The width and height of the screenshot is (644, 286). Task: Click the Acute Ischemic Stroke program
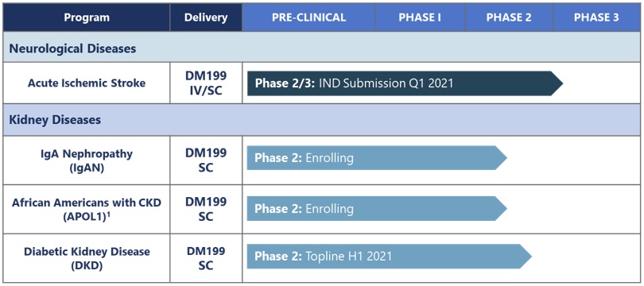87,83
